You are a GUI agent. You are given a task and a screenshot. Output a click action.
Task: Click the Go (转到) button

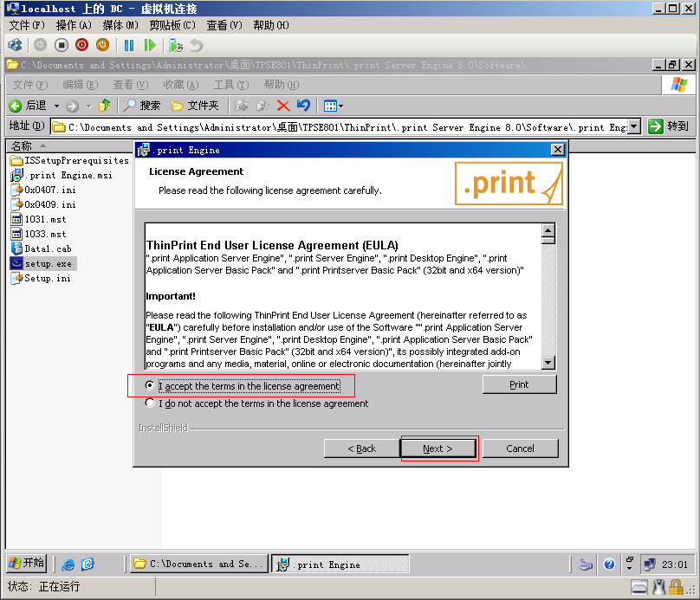[x=668, y=126]
